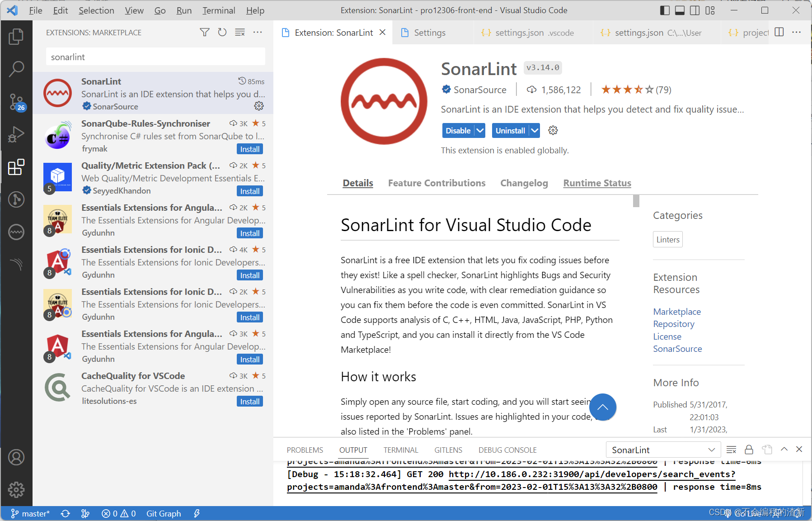This screenshot has height=521, width=812.
Task: Toggle the bottom panel layout button
Action: [680, 10]
